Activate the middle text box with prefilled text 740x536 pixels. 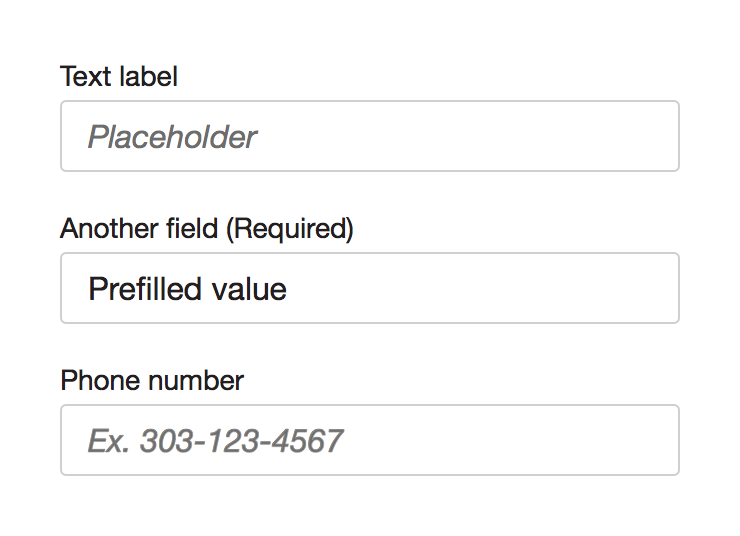pyautogui.click(x=370, y=288)
